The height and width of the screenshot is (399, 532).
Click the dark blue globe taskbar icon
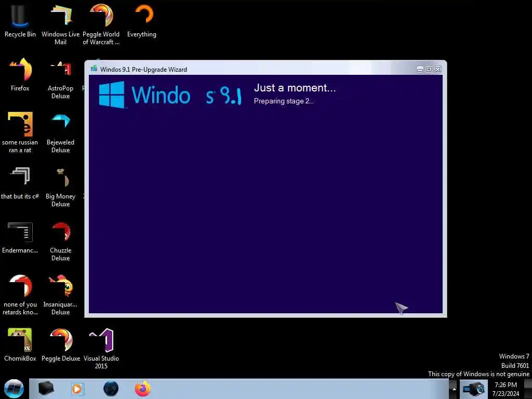click(x=111, y=389)
